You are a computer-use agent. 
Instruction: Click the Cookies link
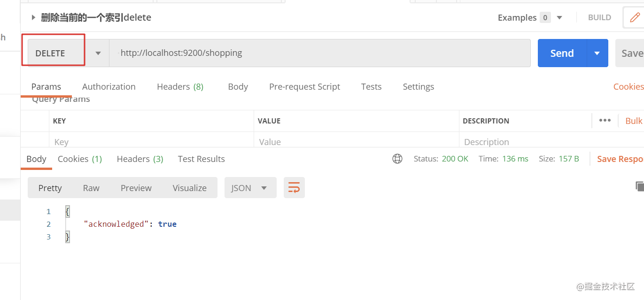tap(628, 87)
